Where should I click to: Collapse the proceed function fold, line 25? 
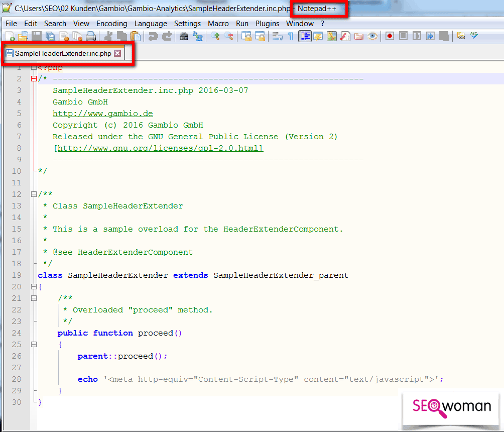pos(34,344)
